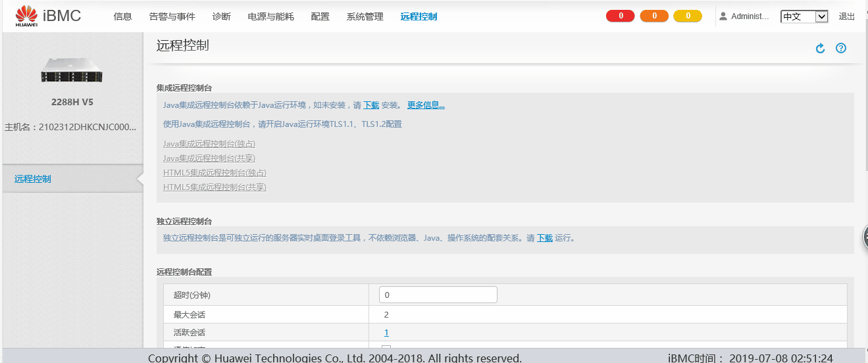Viewport: 868px width, 363px height.
Task: Click the active session count link 1
Action: tap(386, 333)
